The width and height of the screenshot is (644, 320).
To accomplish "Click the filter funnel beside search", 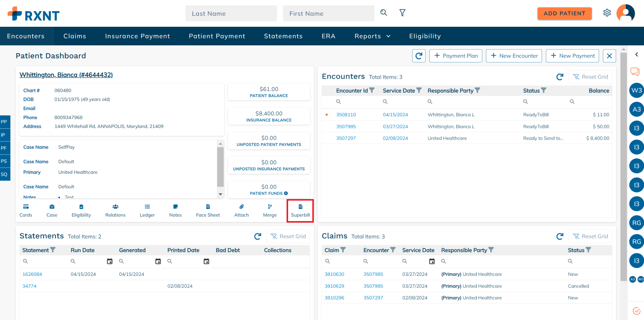I will click(402, 13).
